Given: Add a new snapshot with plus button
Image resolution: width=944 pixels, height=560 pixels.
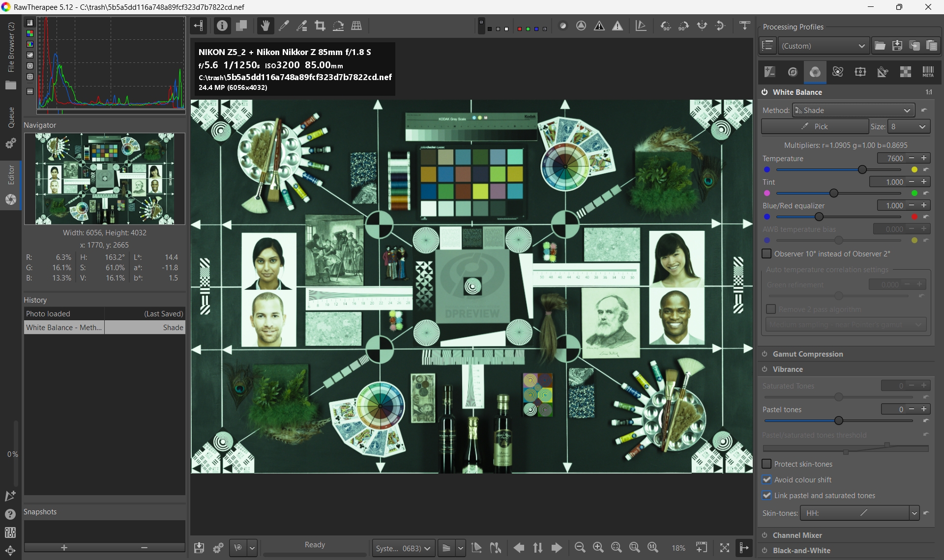Looking at the screenshot, I should pos(64,548).
